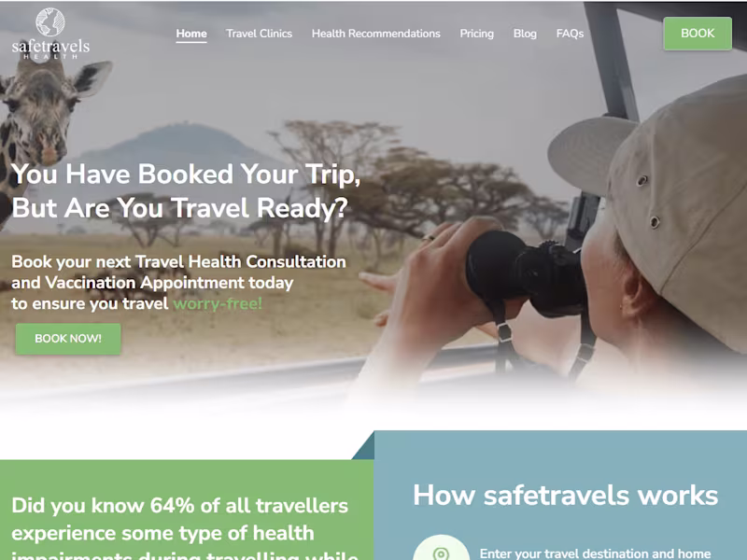This screenshot has height=560, width=747.
Task: Click the safetravels HEALTH logo text
Action: point(50,49)
